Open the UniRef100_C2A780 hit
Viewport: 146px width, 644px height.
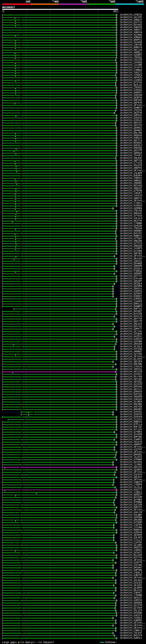pos(131,543)
